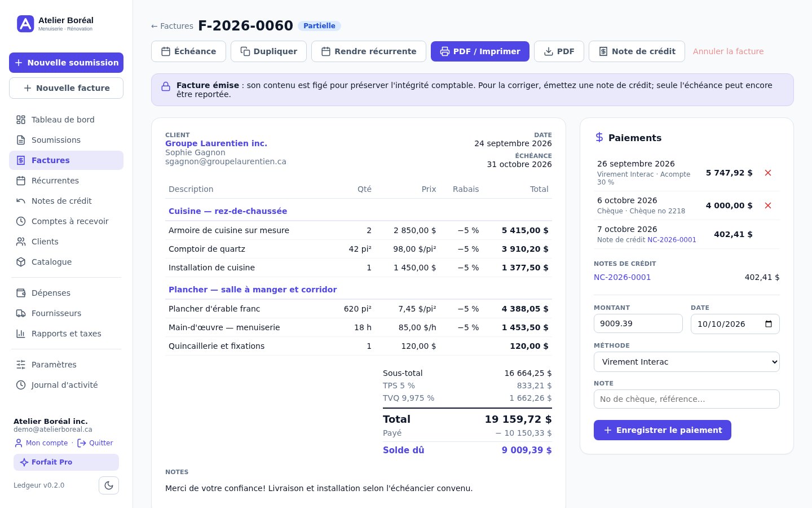Click Quitter to log out
Screen dimensions: 812x508
pos(95,443)
